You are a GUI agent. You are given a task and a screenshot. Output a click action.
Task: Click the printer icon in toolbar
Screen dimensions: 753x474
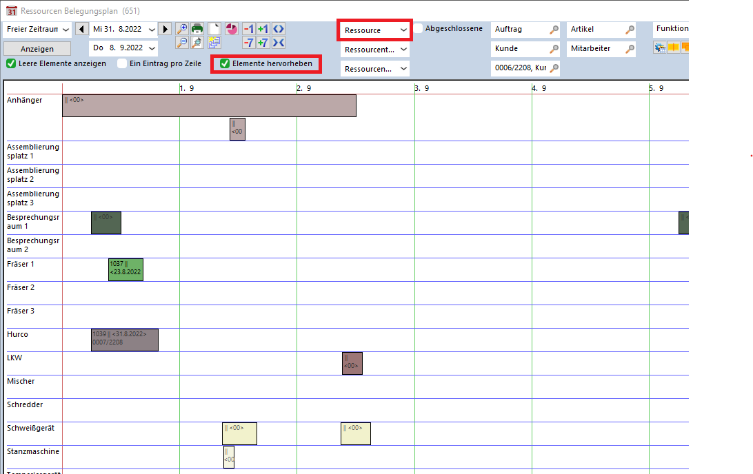click(198, 29)
